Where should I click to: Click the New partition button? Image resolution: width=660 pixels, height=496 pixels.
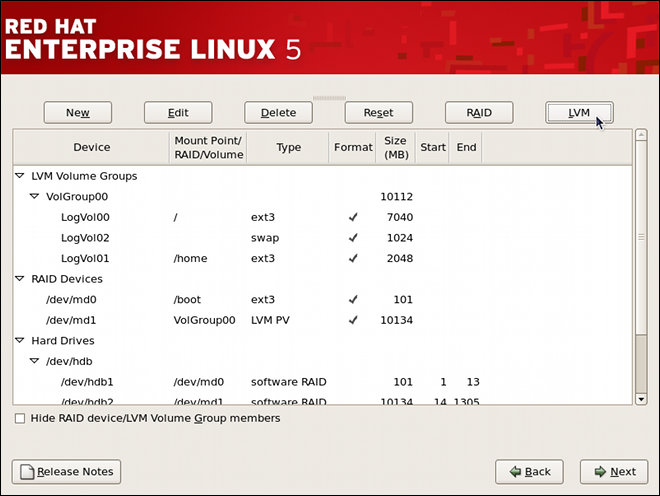coord(78,112)
